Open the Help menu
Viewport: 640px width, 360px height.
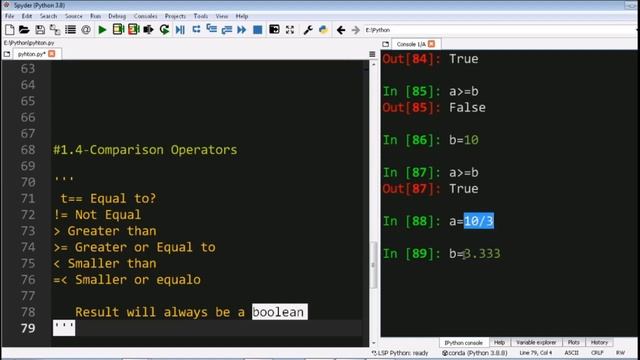click(242, 16)
